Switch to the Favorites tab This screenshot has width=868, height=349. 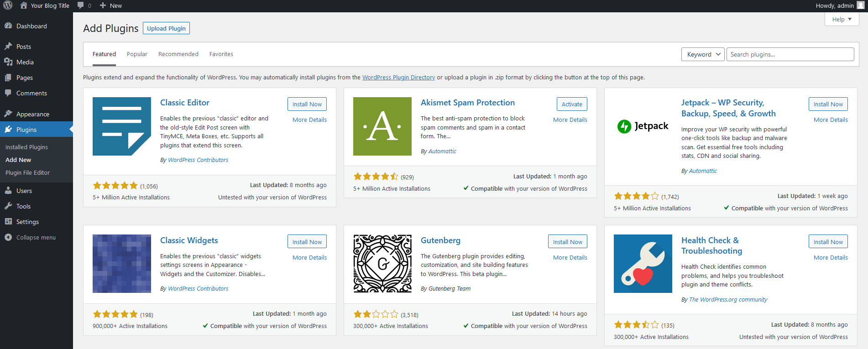click(x=221, y=54)
